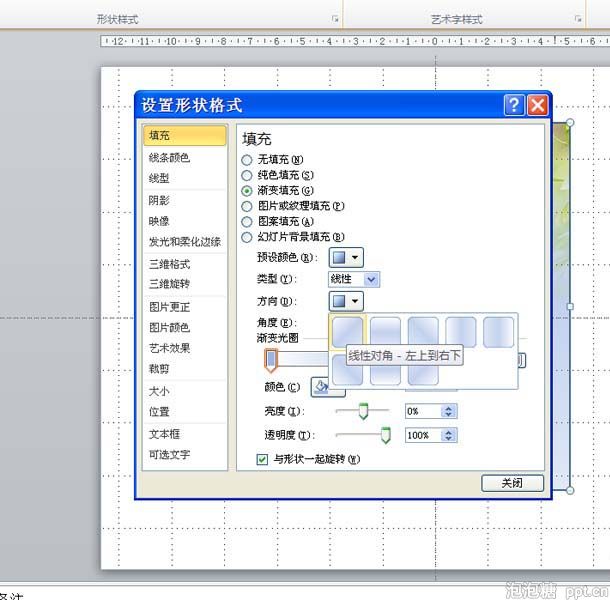The width and height of the screenshot is (610, 600).
Task: Choose the fifth gradient direction thumbnail
Action: click(498, 331)
